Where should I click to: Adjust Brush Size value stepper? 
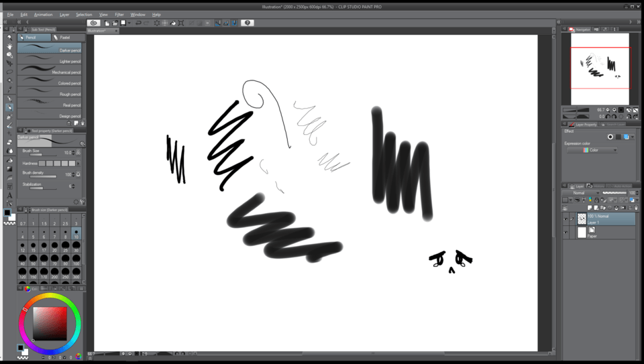coord(73,152)
